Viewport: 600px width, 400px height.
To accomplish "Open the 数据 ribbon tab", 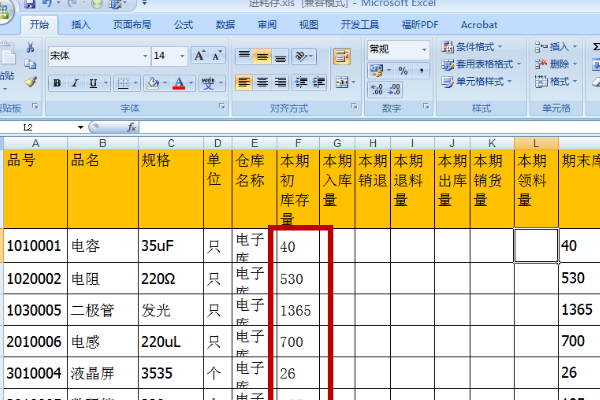I will coord(225,25).
